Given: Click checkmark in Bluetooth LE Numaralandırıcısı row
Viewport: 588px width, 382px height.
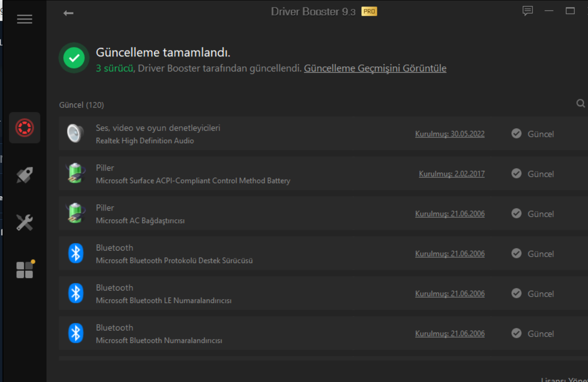Looking at the screenshot, I should 516,293.
